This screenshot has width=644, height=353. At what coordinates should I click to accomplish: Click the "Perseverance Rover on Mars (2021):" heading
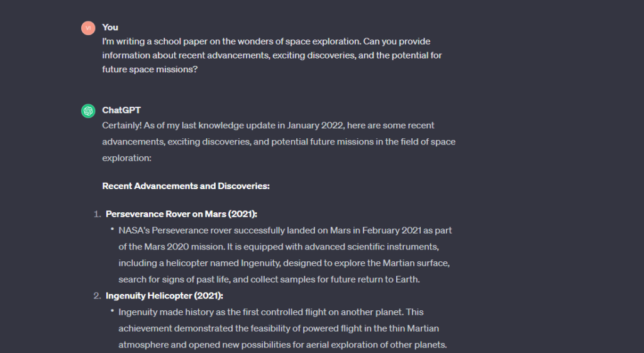click(181, 214)
